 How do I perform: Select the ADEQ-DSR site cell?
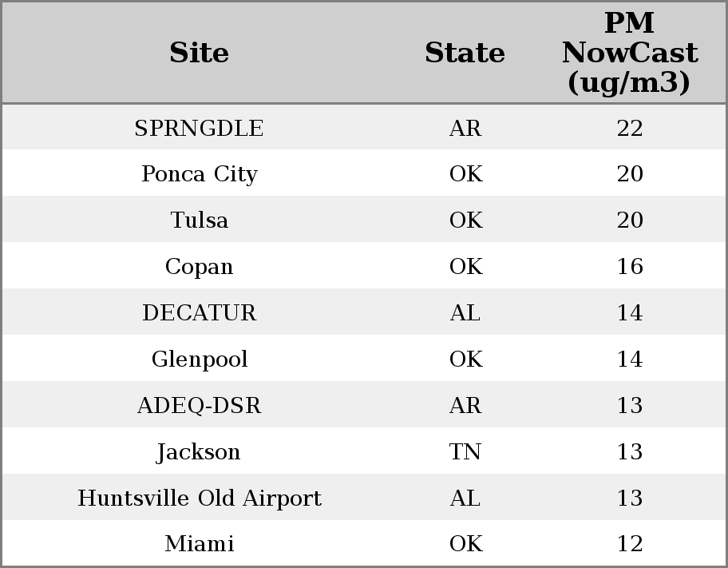coord(199,406)
